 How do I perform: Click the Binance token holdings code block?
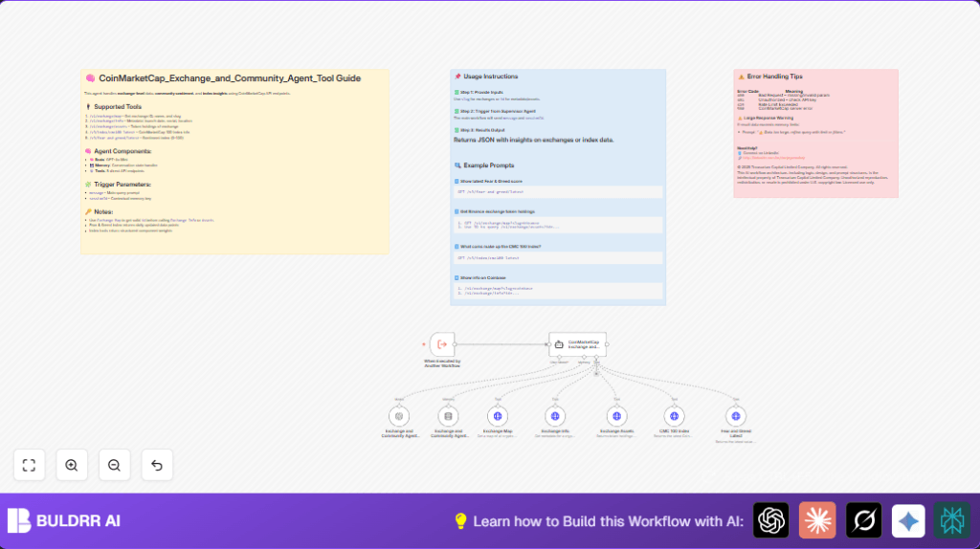click(558, 225)
